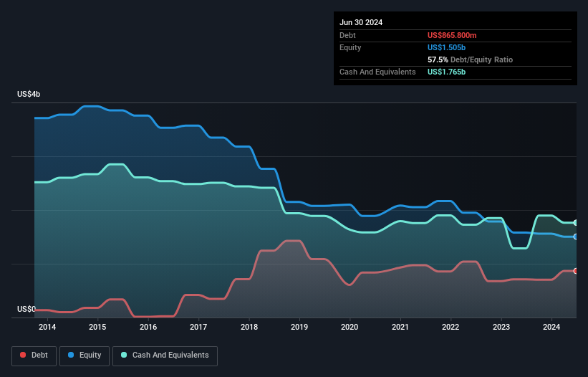Screen dimensions: 588x377
Task: Click the 2024 x-axis label
Action: [x=551, y=327]
